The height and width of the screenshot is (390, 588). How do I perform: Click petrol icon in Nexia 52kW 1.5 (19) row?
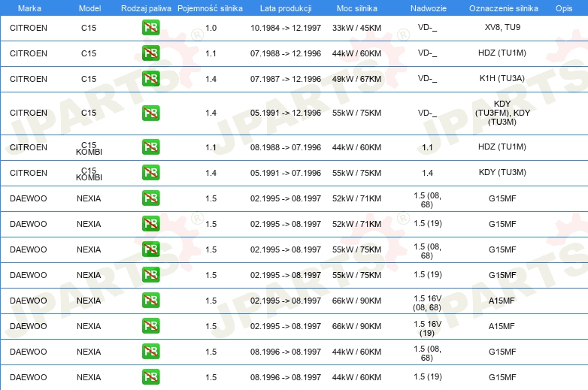tap(150, 224)
